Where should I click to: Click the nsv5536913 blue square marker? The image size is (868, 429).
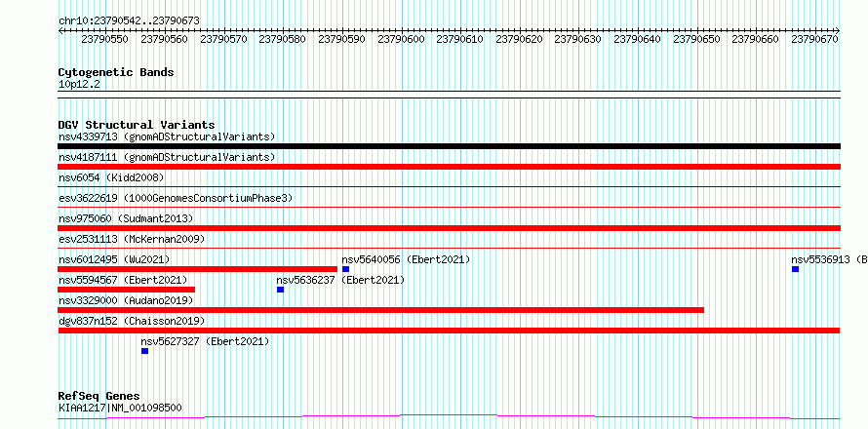coord(795,269)
